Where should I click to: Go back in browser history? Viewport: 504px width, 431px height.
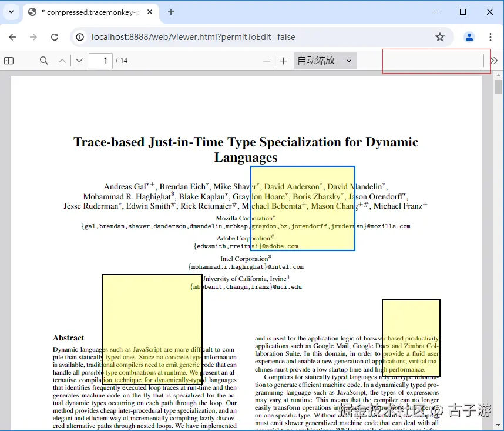coord(12,37)
